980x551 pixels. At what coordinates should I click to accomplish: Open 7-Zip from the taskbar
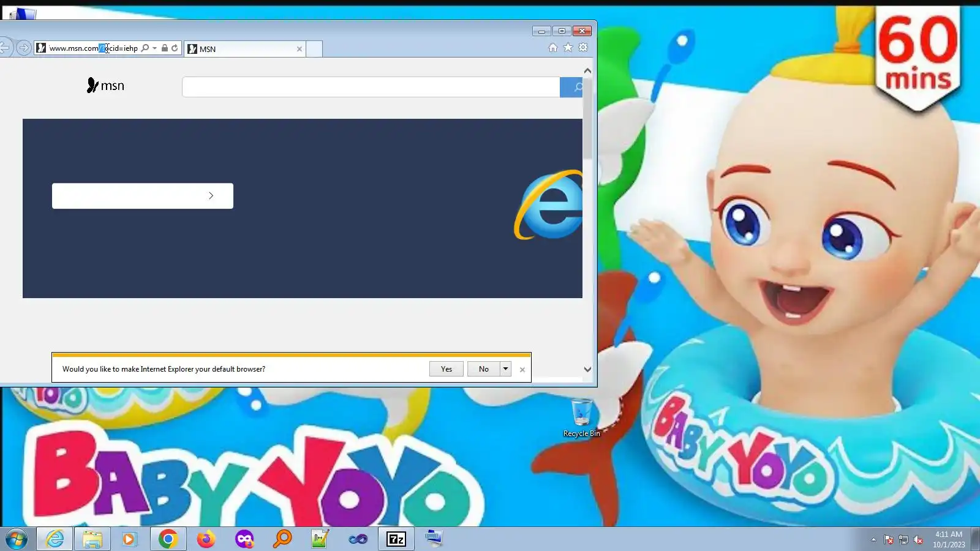[x=396, y=539]
